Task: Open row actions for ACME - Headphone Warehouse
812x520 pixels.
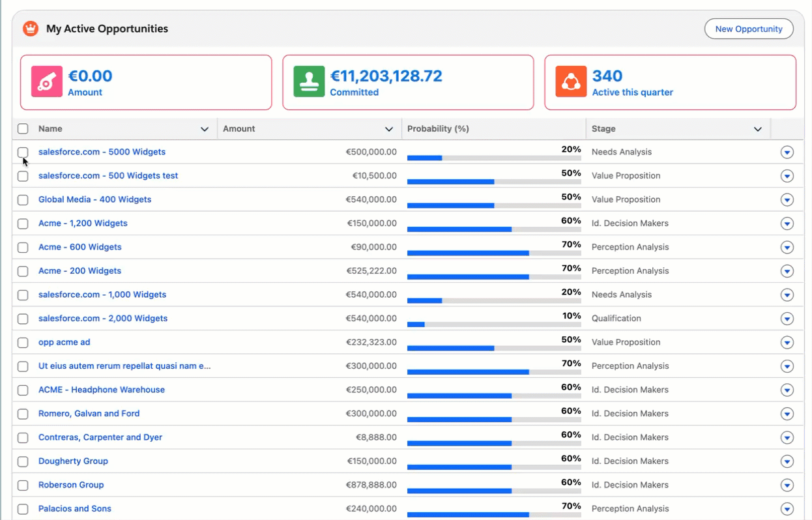Action: [x=787, y=390]
